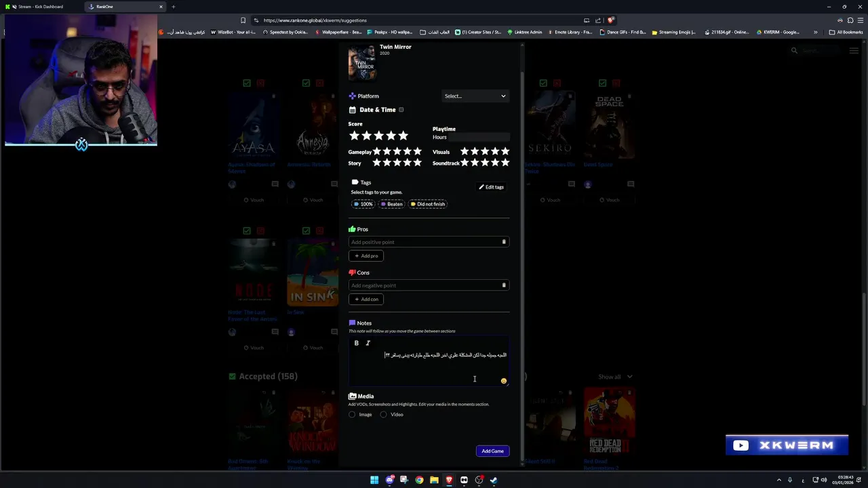This screenshot has height=488, width=868.
Task: Open the All Bookmarks folder
Action: pyautogui.click(x=846, y=32)
